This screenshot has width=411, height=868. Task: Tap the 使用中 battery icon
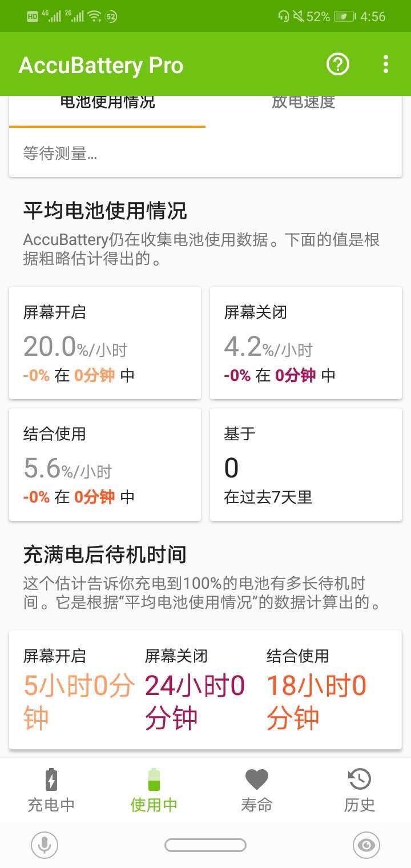point(154,780)
